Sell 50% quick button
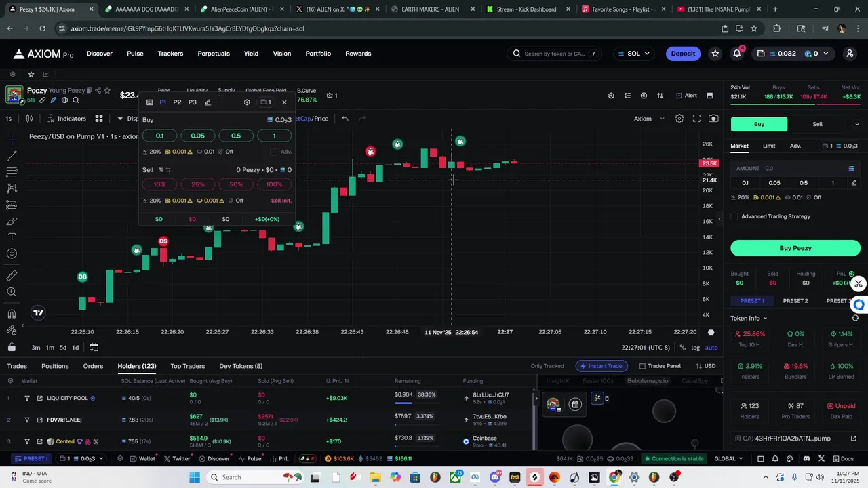Viewport: 868px width, 488px height. (x=236, y=184)
